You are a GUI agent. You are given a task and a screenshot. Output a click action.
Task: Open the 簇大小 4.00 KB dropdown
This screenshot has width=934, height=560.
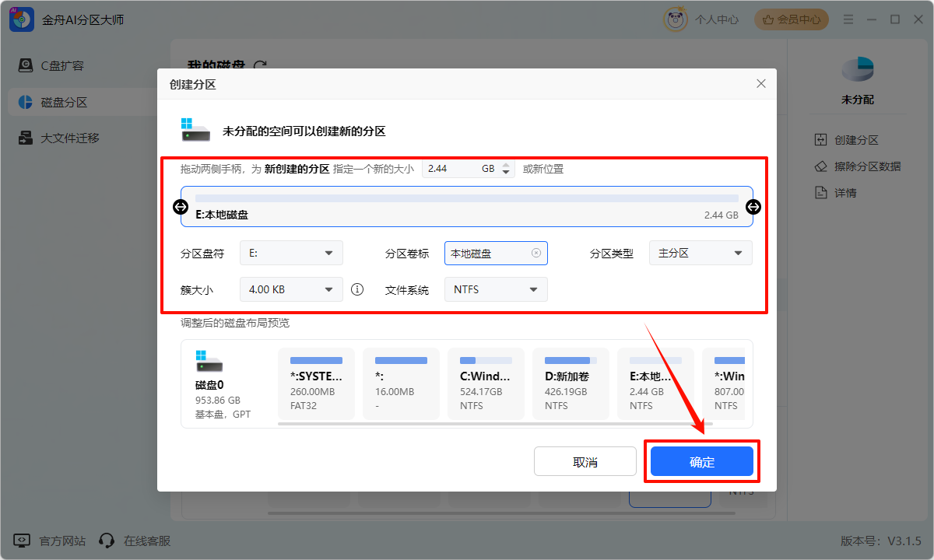pos(291,289)
